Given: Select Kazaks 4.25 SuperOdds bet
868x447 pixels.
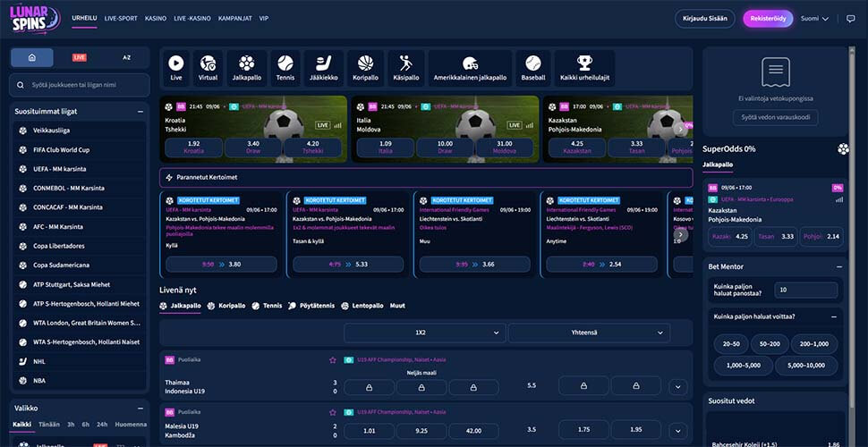Looking at the screenshot, I should tap(729, 237).
